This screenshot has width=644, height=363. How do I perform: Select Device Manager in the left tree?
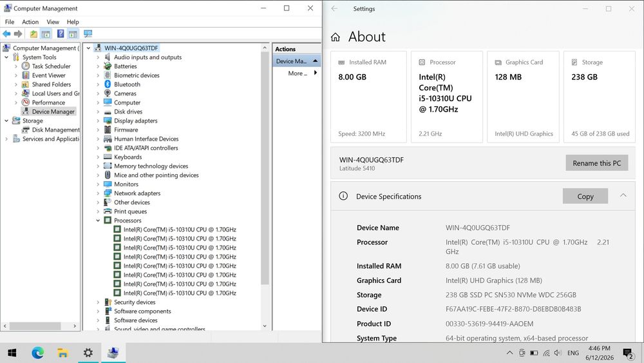point(53,112)
